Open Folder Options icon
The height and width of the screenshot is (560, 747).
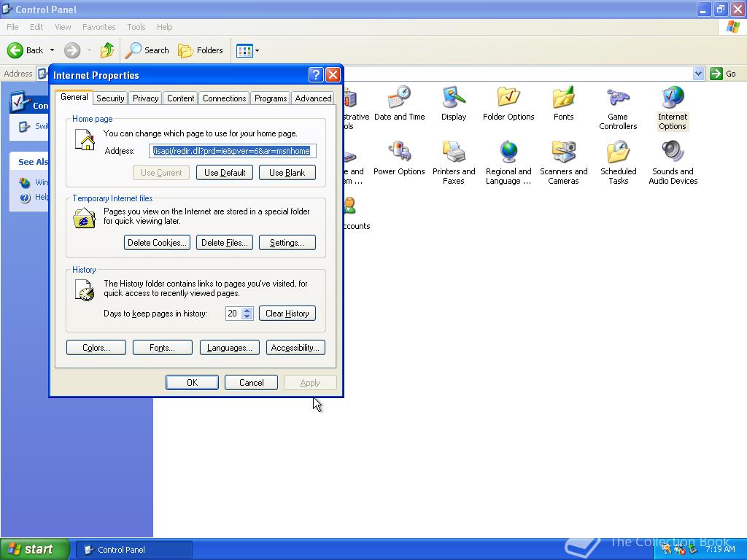(x=508, y=104)
